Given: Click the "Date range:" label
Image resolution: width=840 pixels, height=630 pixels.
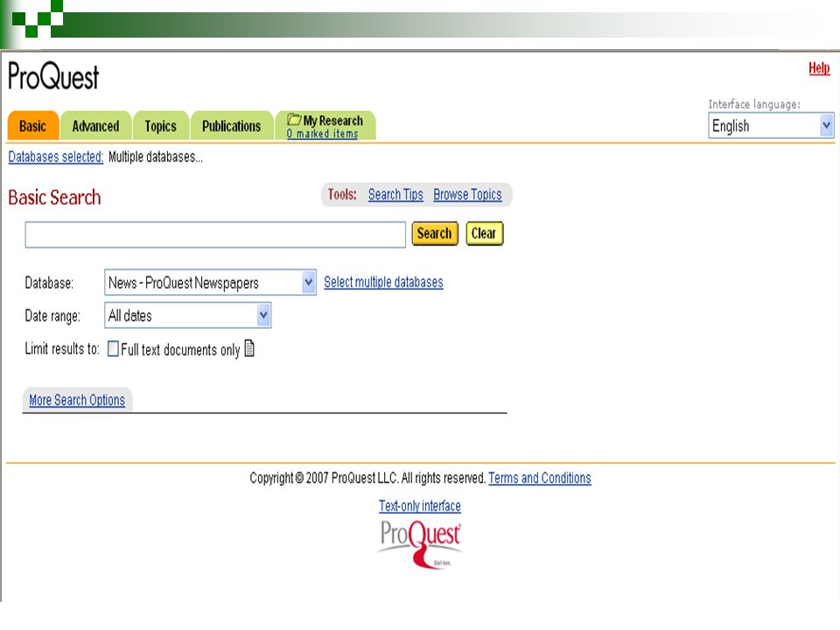Looking at the screenshot, I should coord(52,316).
